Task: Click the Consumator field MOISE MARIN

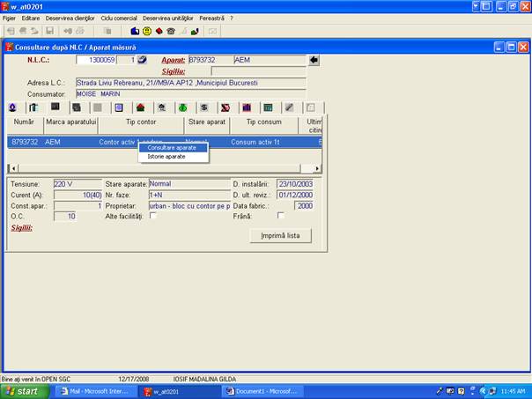Action: (191, 94)
